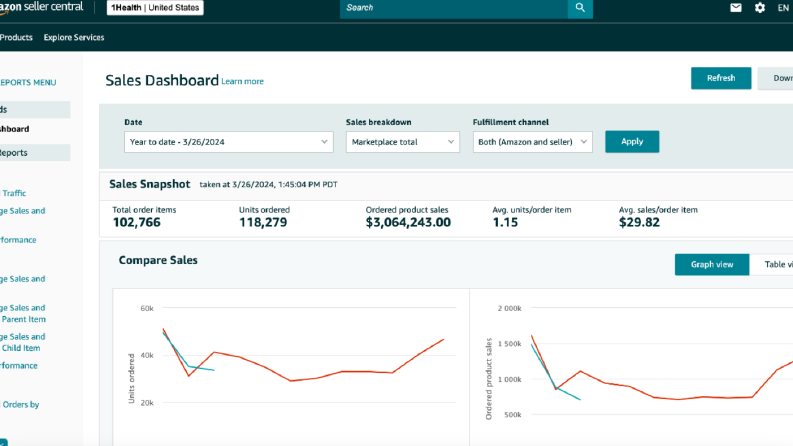793x446 pixels.
Task: Open the Explore Services menu
Action: [74, 37]
